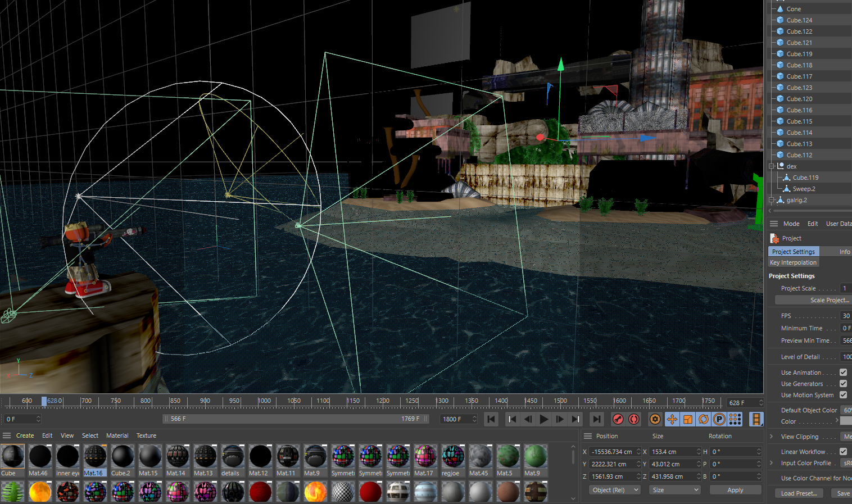Viewport: 852px width, 504px height.
Task: Click the Record Active Objects key icon
Action: [618, 419]
